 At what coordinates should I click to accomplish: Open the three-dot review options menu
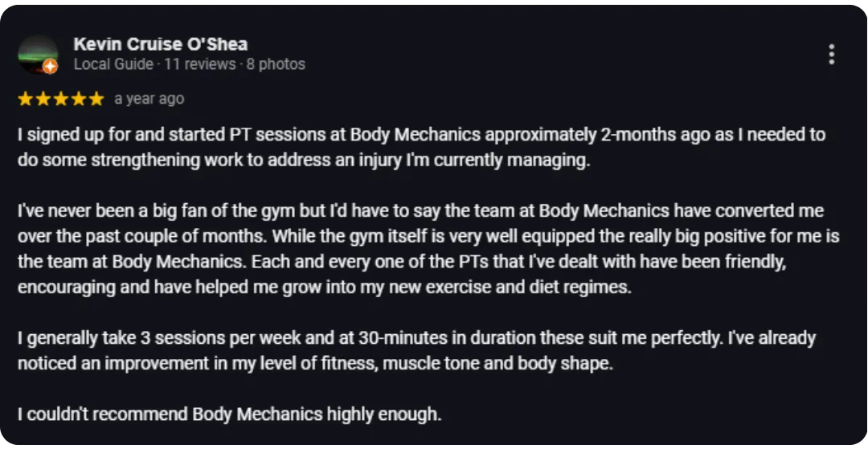(831, 54)
